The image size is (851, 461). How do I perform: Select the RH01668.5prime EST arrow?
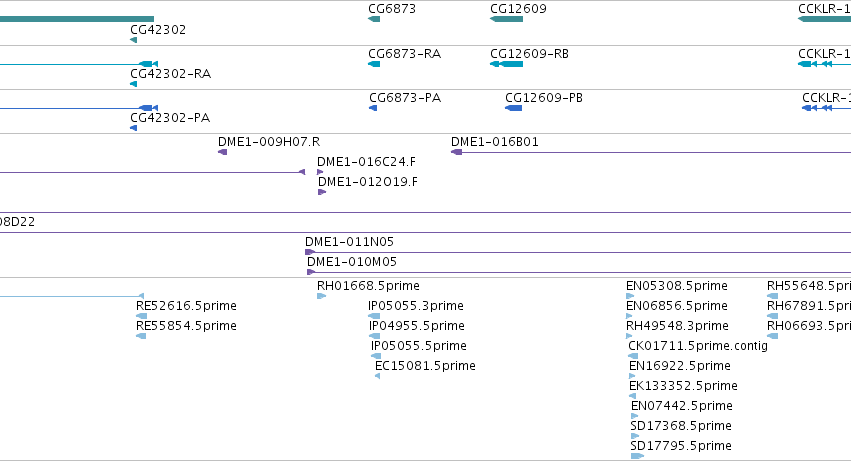321,296
